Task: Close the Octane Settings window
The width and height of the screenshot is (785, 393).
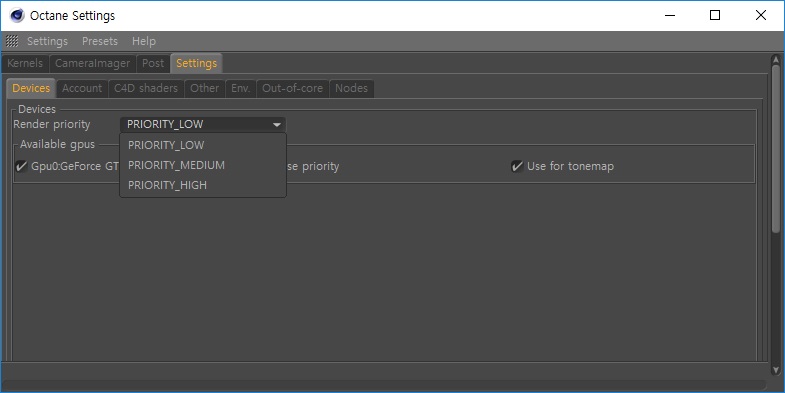Action: point(760,16)
